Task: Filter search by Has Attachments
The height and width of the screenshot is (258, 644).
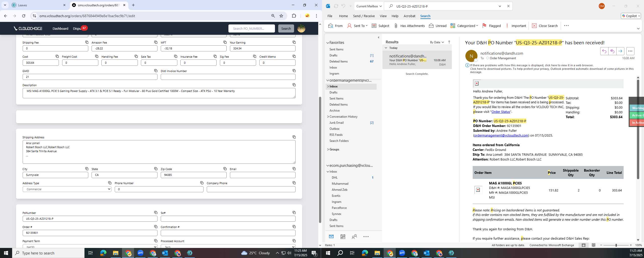Action: (x=409, y=26)
